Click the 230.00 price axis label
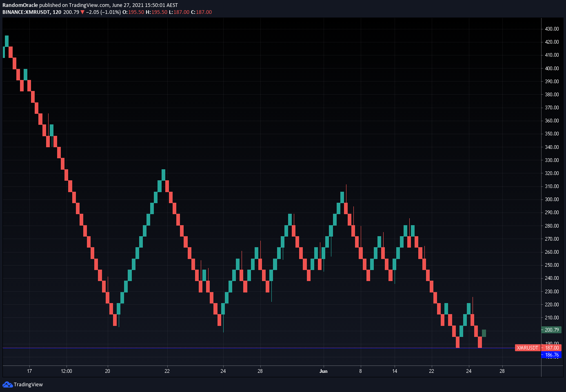The width and height of the screenshot is (566, 392). pyautogui.click(x=552, y=292)
